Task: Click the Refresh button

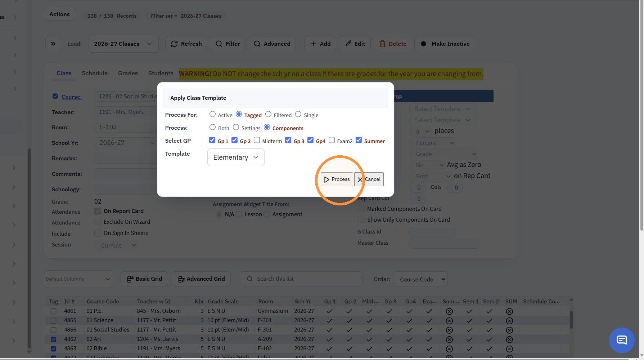Action: coord(186,44)
